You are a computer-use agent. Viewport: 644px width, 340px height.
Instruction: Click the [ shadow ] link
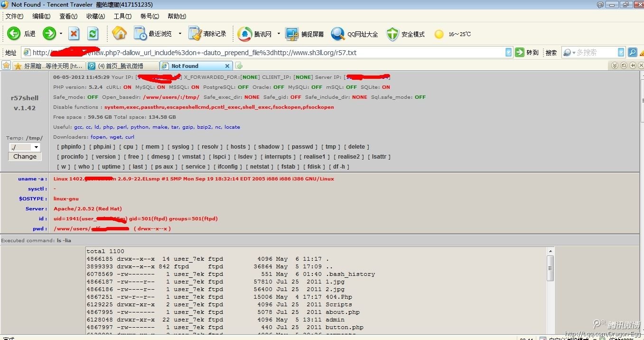269,147
